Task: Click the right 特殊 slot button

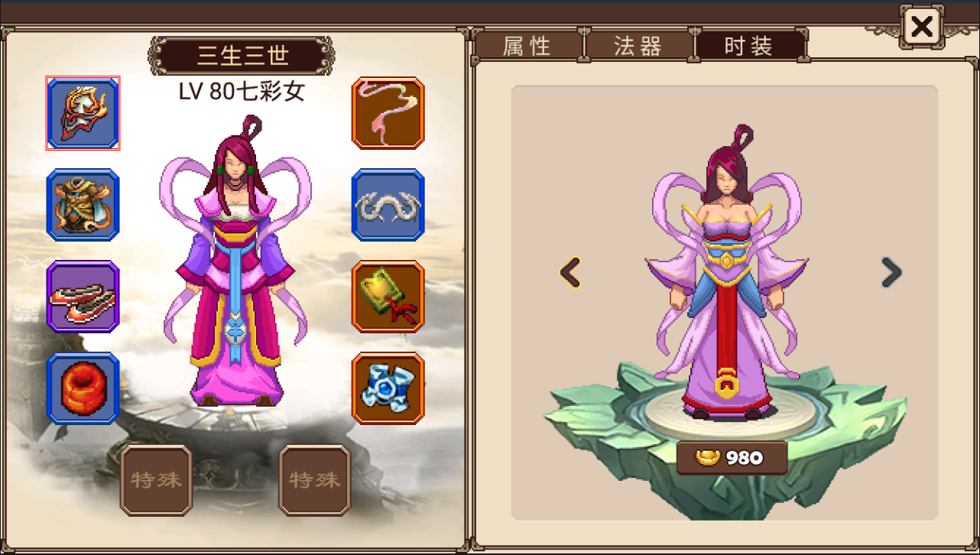Action: pos(315,480)
